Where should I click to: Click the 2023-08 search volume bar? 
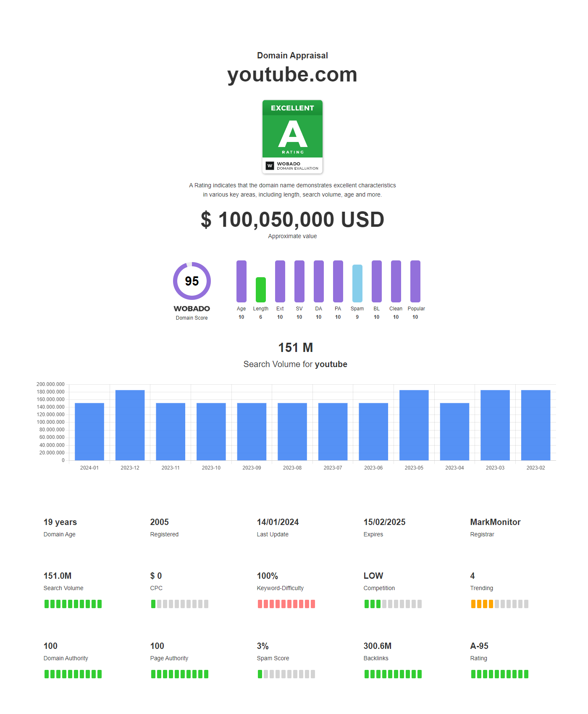click(292, 432)
